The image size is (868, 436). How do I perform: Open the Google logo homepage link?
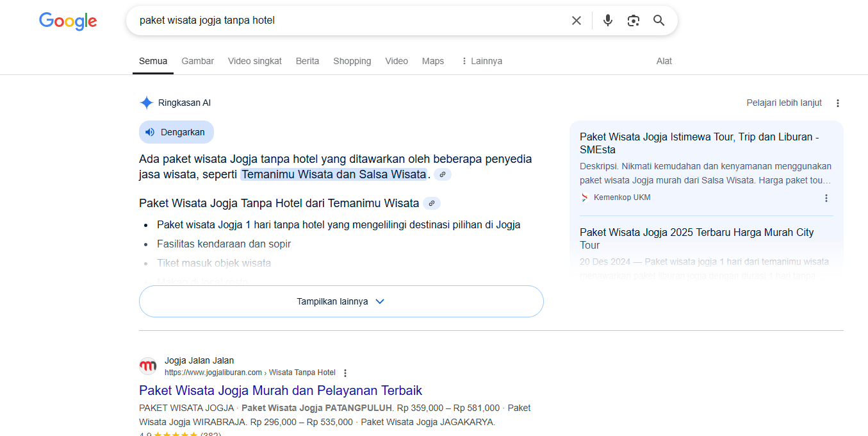(x=68, y=21)
